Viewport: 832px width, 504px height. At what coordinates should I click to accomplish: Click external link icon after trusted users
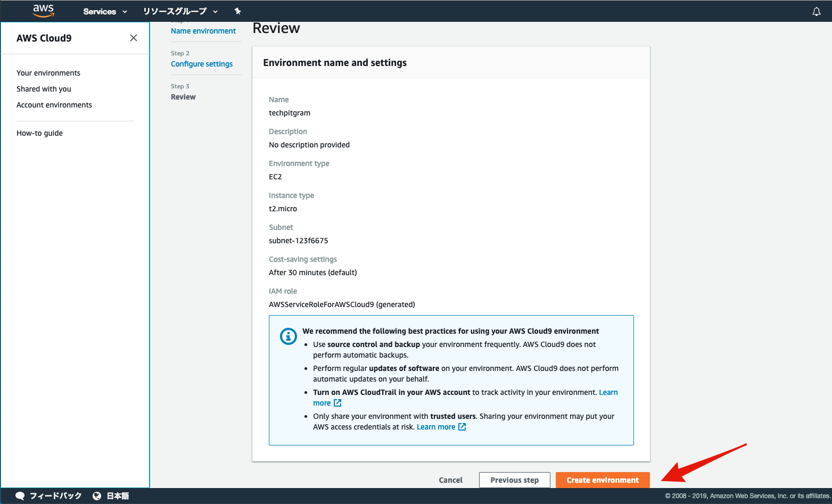pyautogui.click(x=462, y=427)
